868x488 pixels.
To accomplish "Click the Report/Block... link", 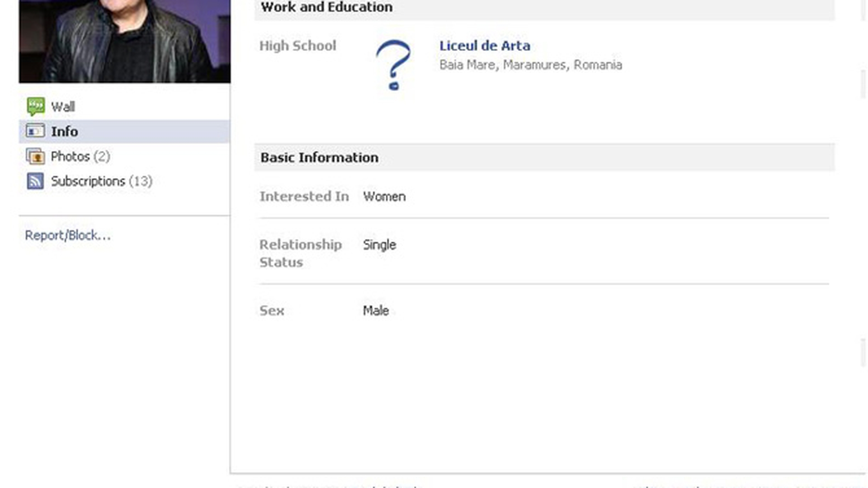I will tap(68, 235).
